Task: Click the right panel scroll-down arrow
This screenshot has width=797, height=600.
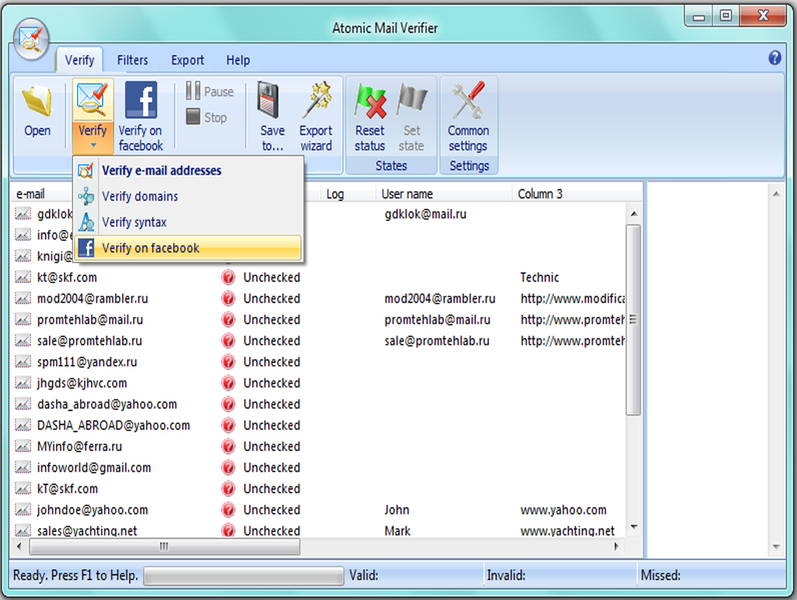Action: [776, 547]
